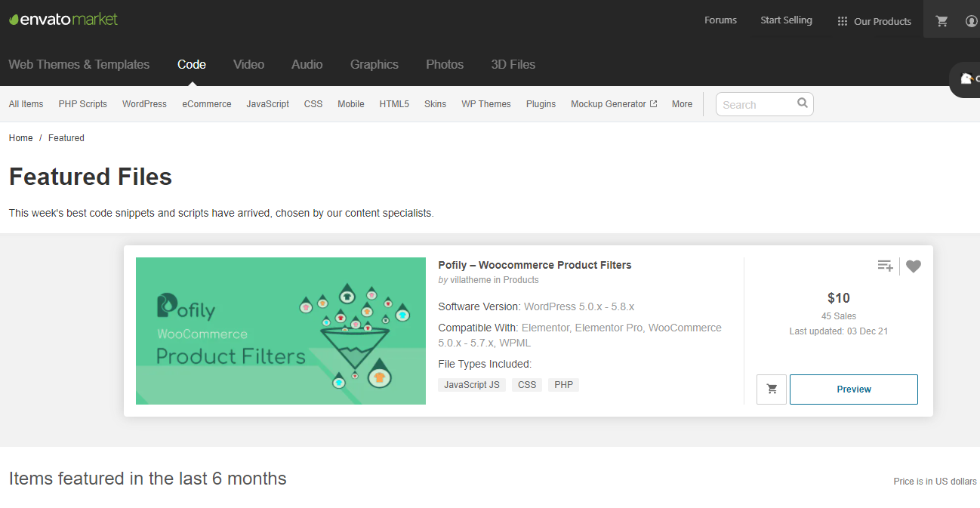Click the Envato Market logo
The width and height of the screenshot is (980, 508).
point(63,19)
